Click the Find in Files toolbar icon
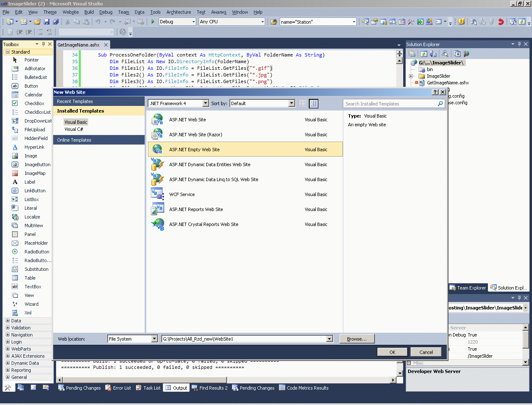This screenshot has width=532, height=405. tap(273, 22)
